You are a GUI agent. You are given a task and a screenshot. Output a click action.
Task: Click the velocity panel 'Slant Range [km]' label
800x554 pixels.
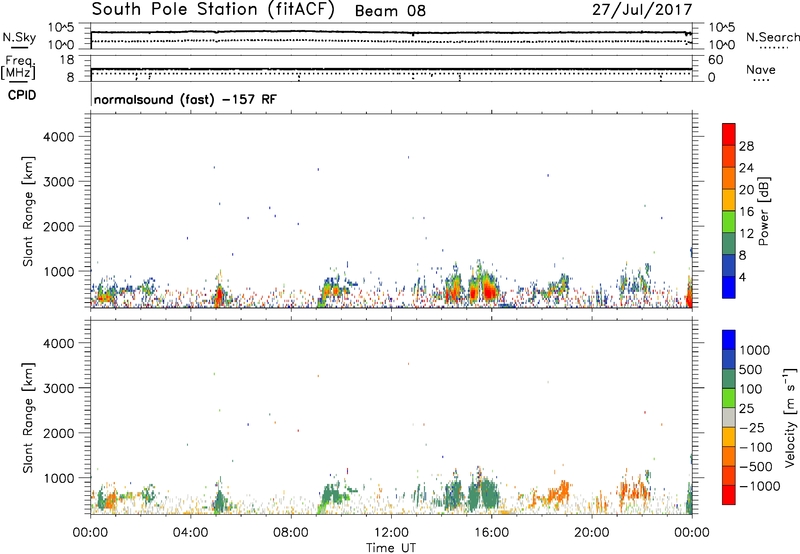tap(28, 417)
